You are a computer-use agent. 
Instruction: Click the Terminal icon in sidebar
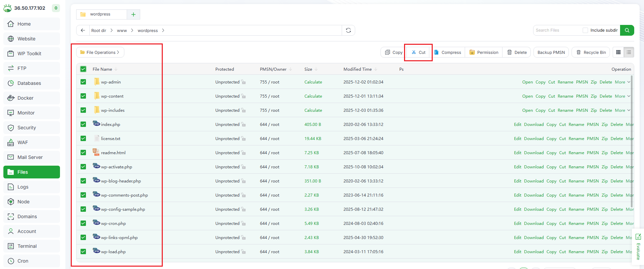coord(11,246)
